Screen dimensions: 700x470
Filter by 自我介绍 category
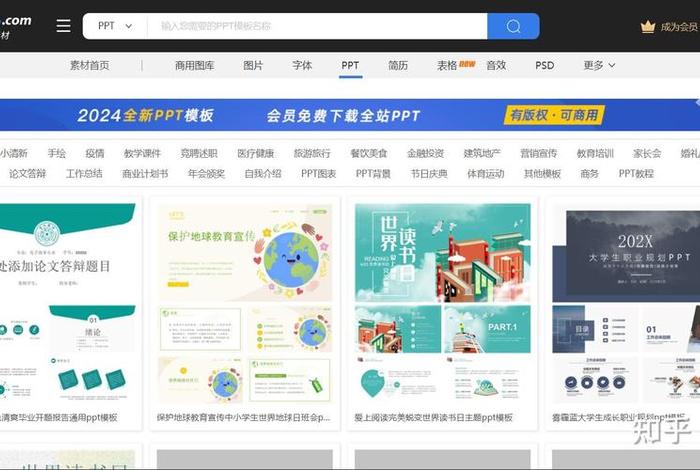click(263, 173)
